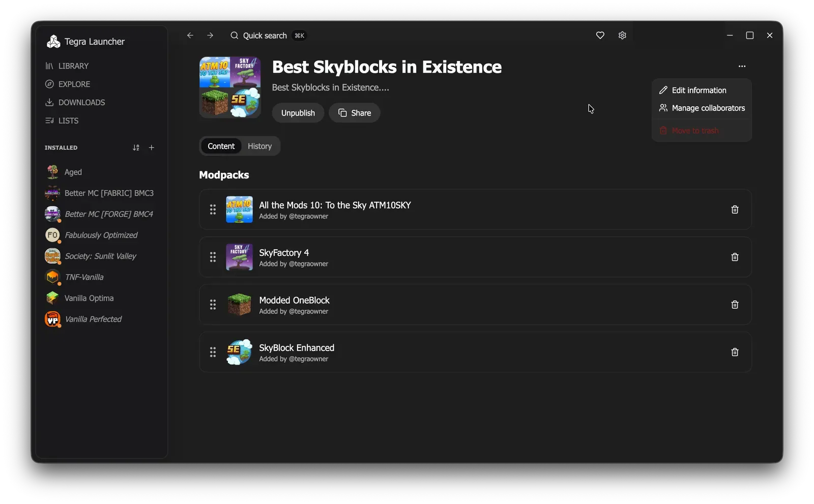
Task: Remove Modded OneBlock via its trash icon
Action: tap(735, 305)
